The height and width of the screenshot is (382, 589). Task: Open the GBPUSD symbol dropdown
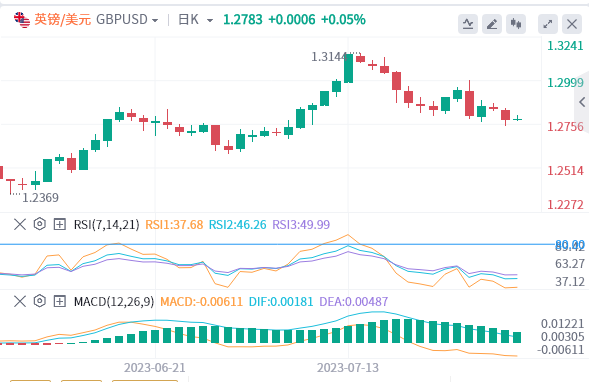point(127,20)
